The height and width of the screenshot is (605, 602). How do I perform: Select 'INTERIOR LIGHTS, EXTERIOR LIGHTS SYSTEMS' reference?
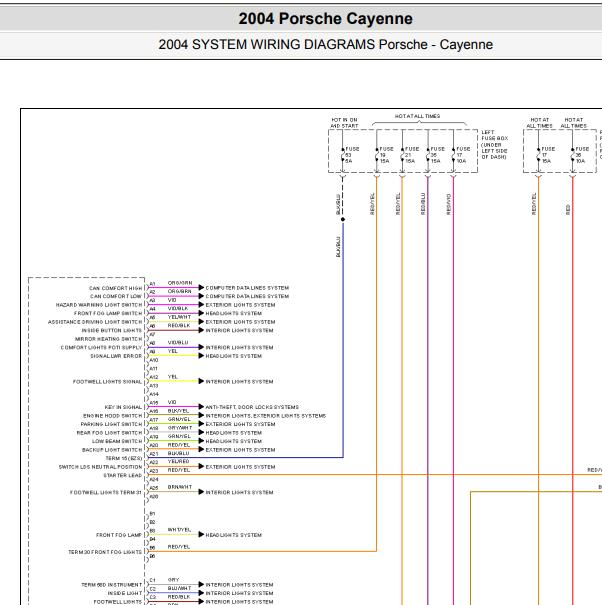pos(265,416)
